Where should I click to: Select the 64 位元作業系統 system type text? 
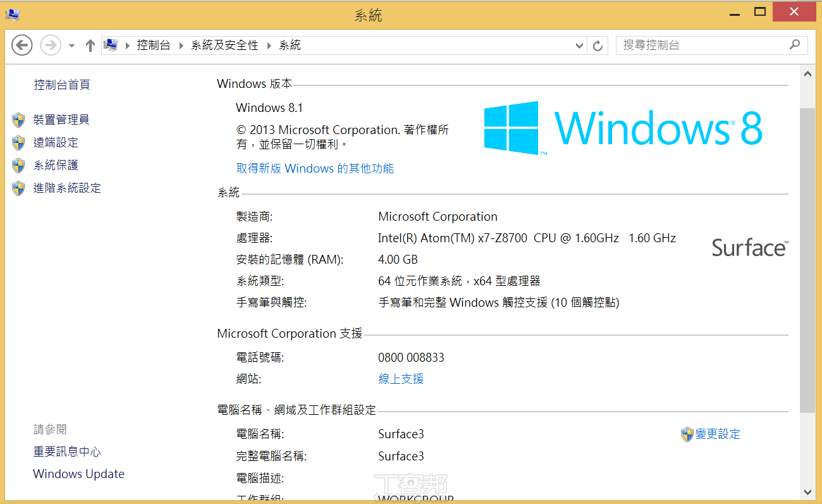click(459, 281)
